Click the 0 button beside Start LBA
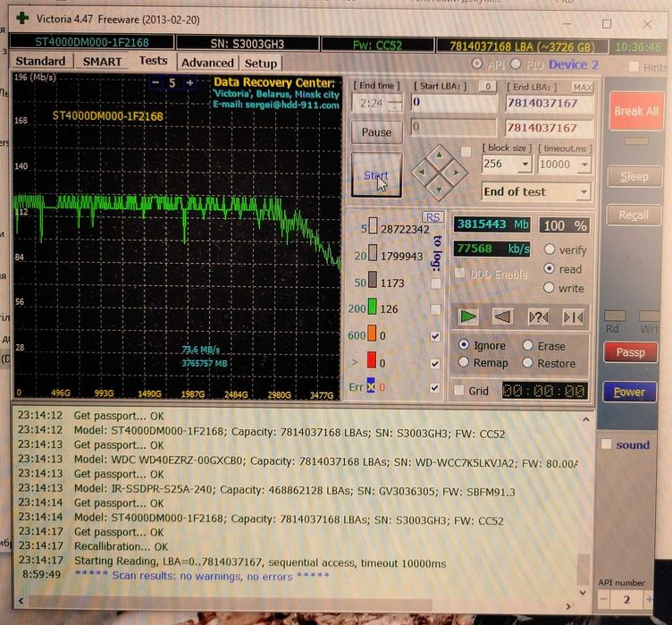Viewport: 672px width, 625px height. click(488, 86)
